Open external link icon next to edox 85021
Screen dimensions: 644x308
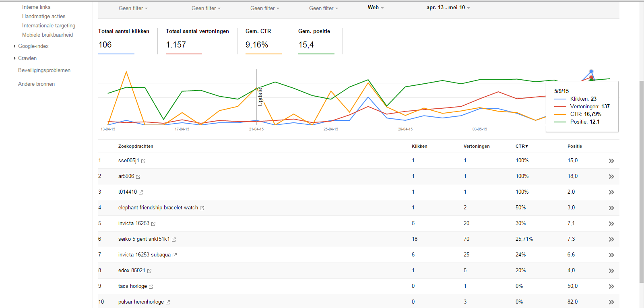click(149, 271)
